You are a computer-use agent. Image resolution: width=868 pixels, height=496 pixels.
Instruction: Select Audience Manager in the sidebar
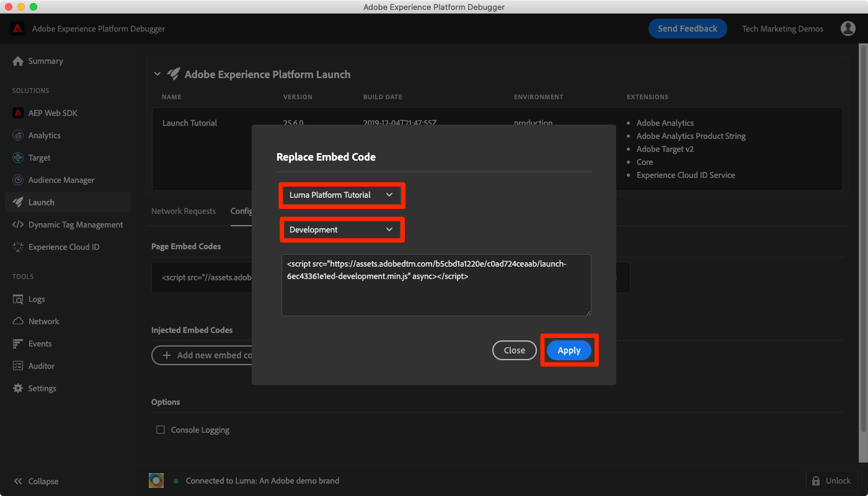pyautogui.click(x=68, y=180)
